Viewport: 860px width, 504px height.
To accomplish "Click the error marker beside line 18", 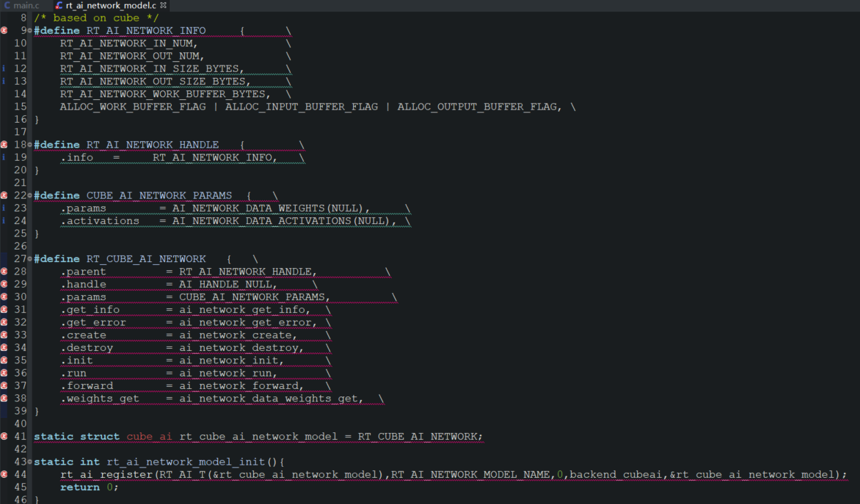I will (x=6, y=144).
